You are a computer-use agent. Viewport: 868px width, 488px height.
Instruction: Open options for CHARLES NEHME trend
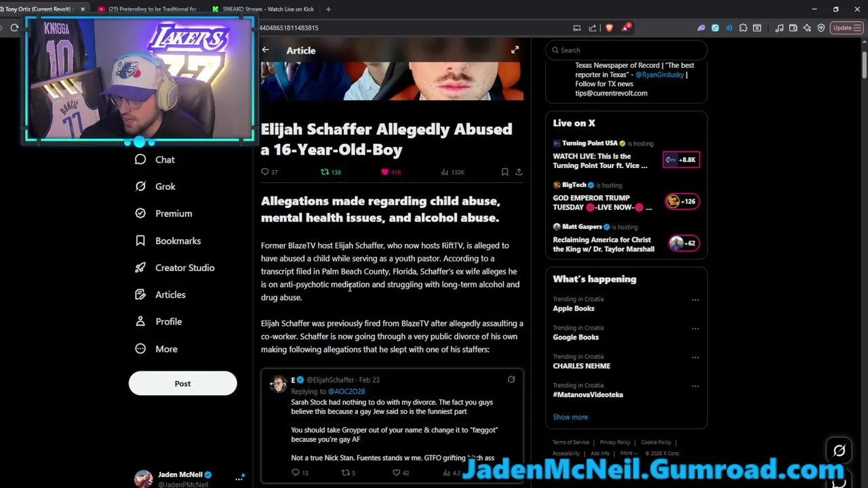[695, 357]
